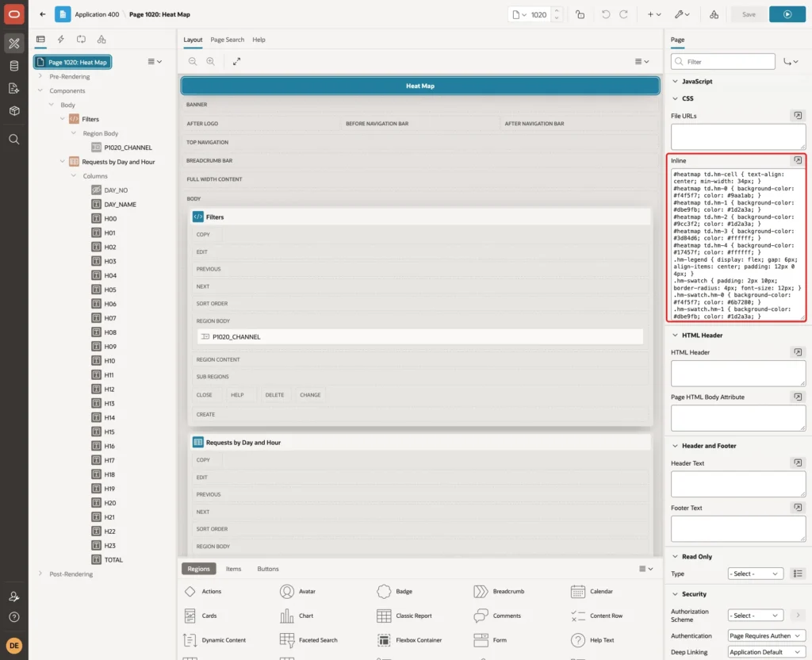
Task: Switch to the Processing tab icon in left panel
Action: coord(82,40)
